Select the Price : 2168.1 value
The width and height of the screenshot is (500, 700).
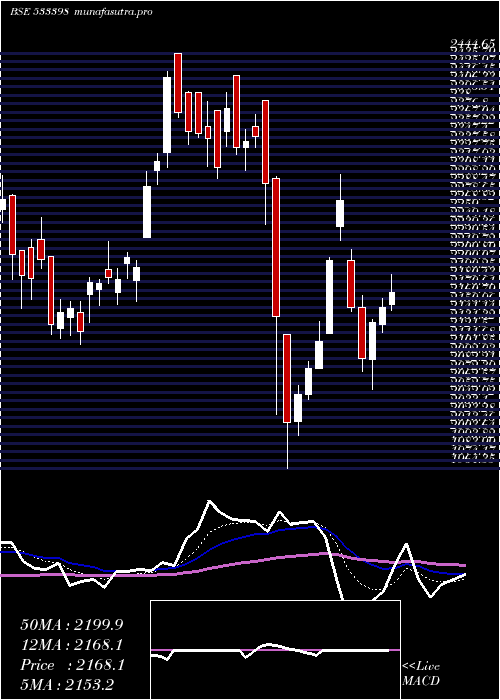[72, 666]
